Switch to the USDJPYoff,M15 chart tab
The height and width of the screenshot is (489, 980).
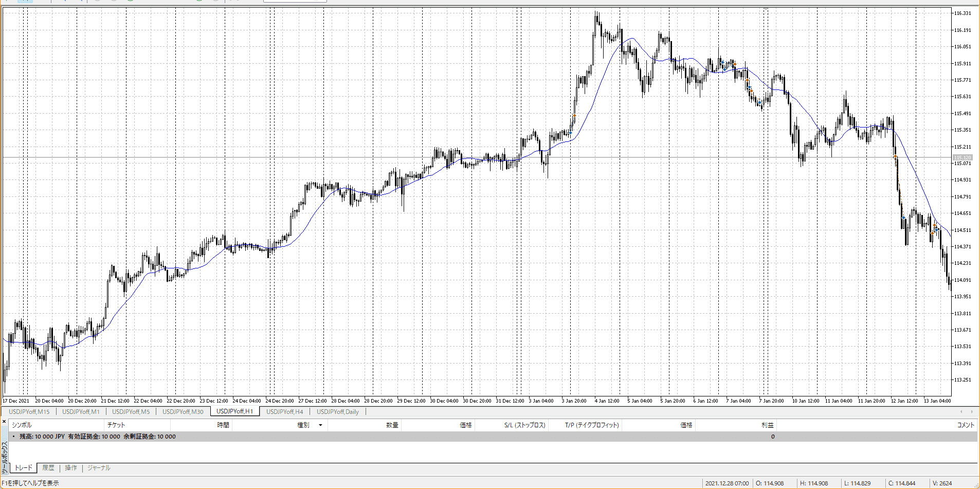[x=29, y=411]
